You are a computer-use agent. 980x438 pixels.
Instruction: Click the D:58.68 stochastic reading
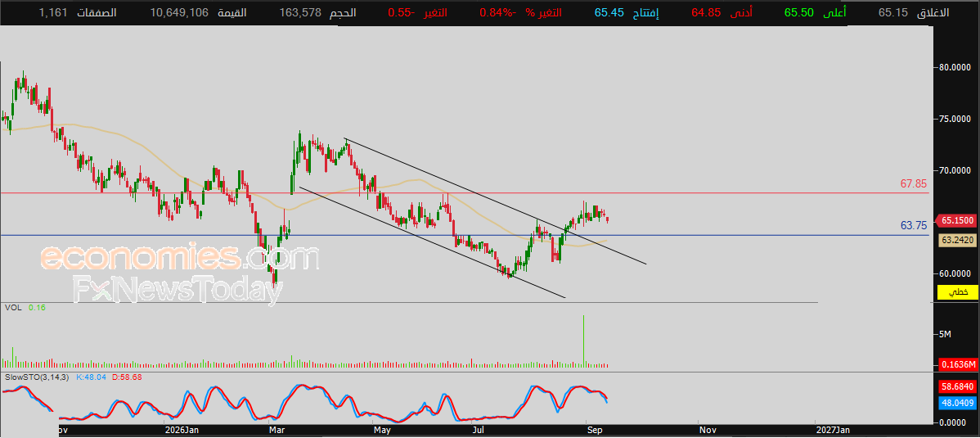[127, 377]
